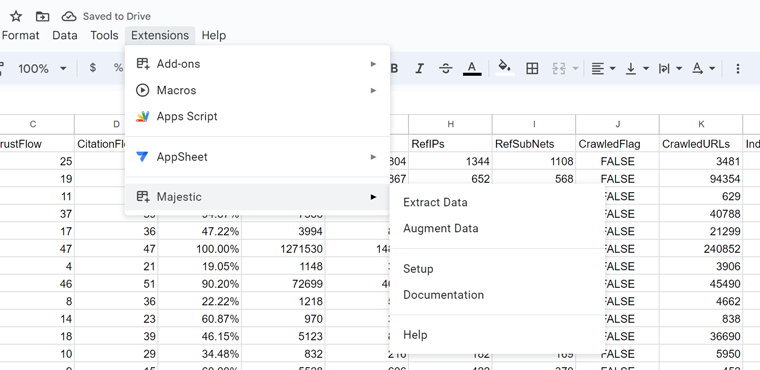Open the Data menu
This screenshot has height=370, width=760.
coord(64,35)
